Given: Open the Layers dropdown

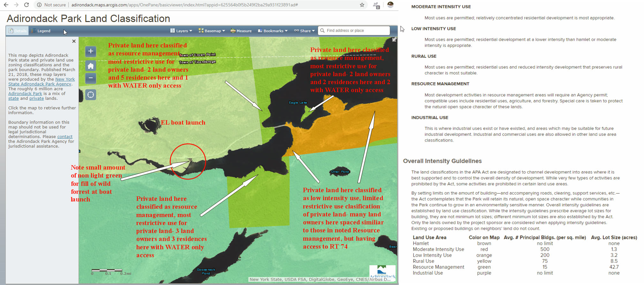Looking at the screenshot, I should (181, 31).
